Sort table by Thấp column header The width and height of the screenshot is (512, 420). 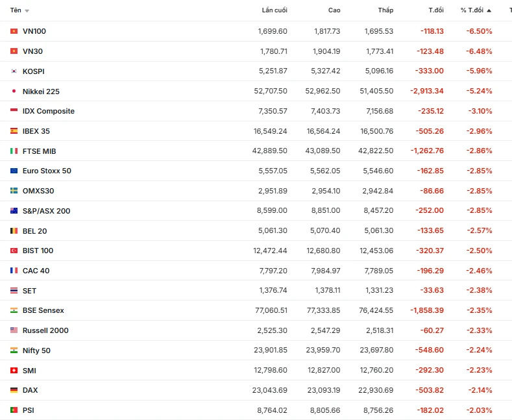[385, 10]
